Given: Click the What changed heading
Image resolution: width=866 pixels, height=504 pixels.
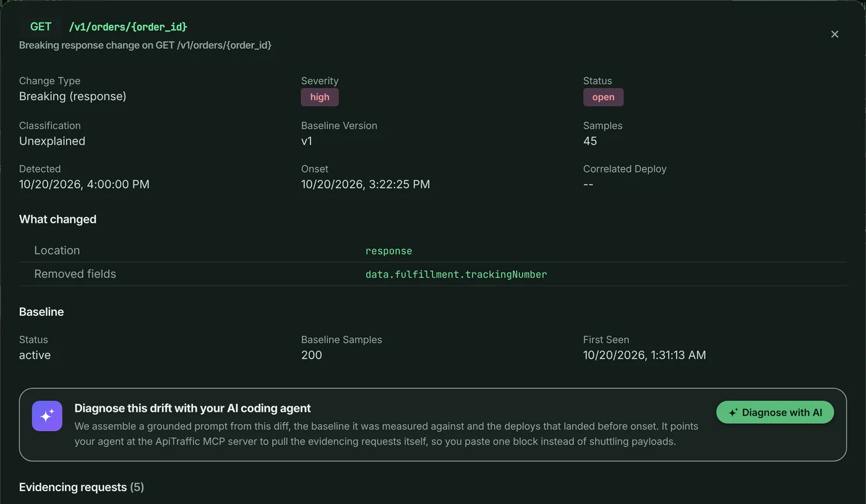Looking at the screenshot, I should click(58, 220).
